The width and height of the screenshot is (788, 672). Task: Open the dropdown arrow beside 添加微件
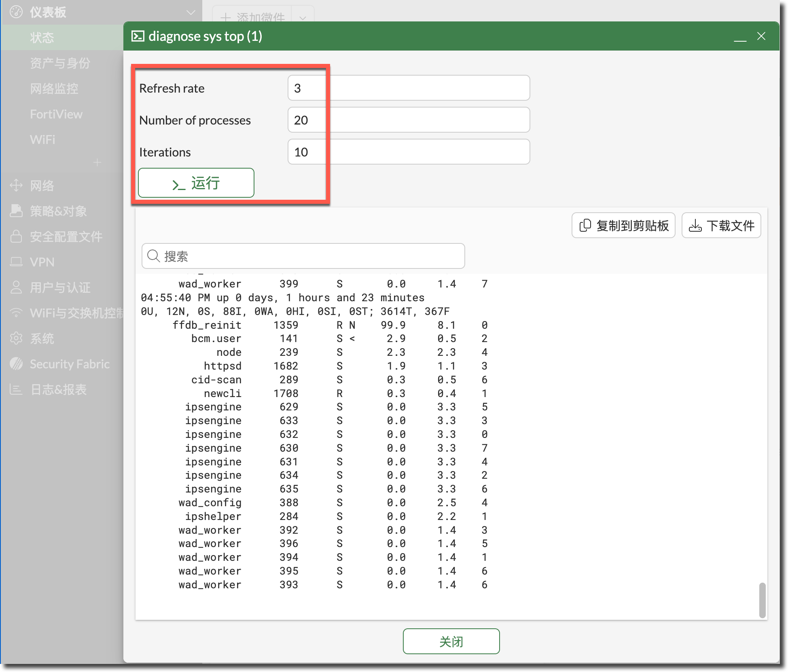pos(303,18)
